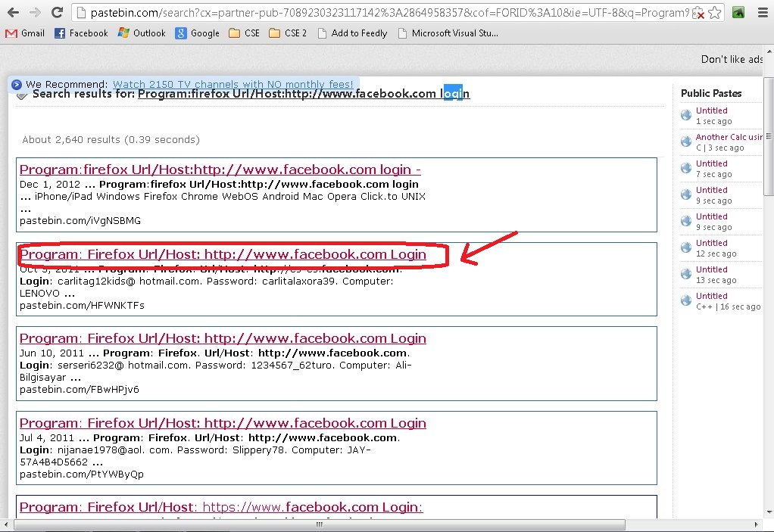The height and width of the screenshot is (532, 774).
Task: Click the green extension icon in toolbar
Action: pyautogui.click(x=738, y=13)
